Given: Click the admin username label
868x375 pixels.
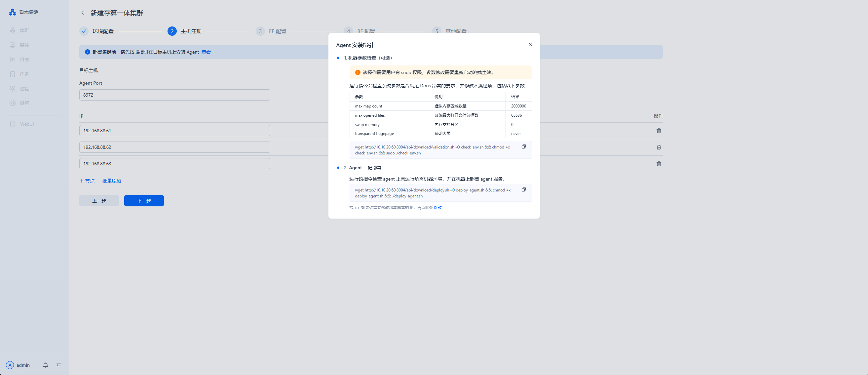Looking at the screenshot, I should click(x=23, y=365).
